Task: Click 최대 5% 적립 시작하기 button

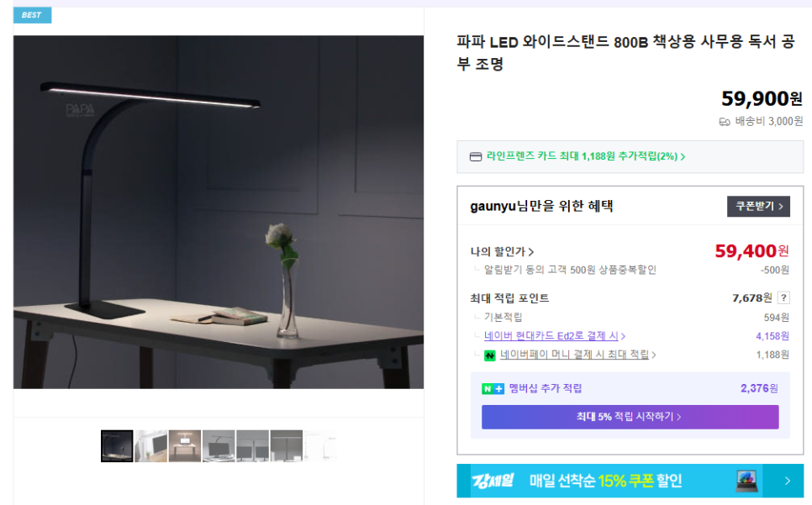Action: (630, 417)
